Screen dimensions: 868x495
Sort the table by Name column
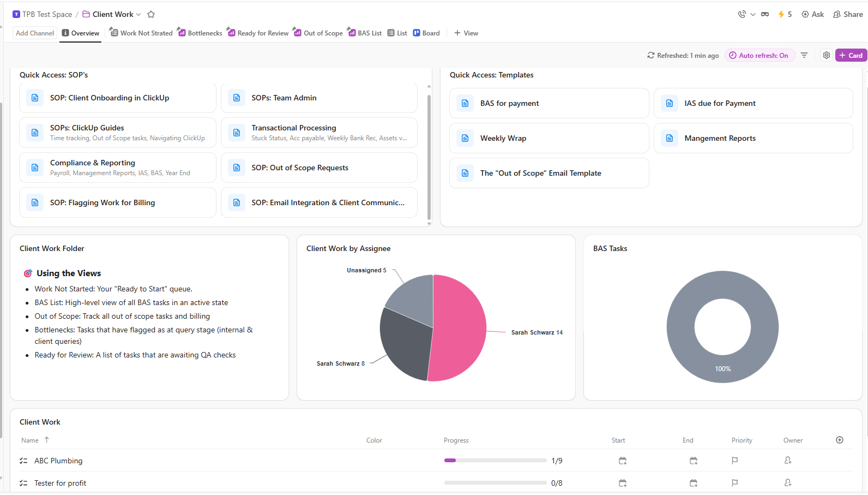tap(30, 440)
